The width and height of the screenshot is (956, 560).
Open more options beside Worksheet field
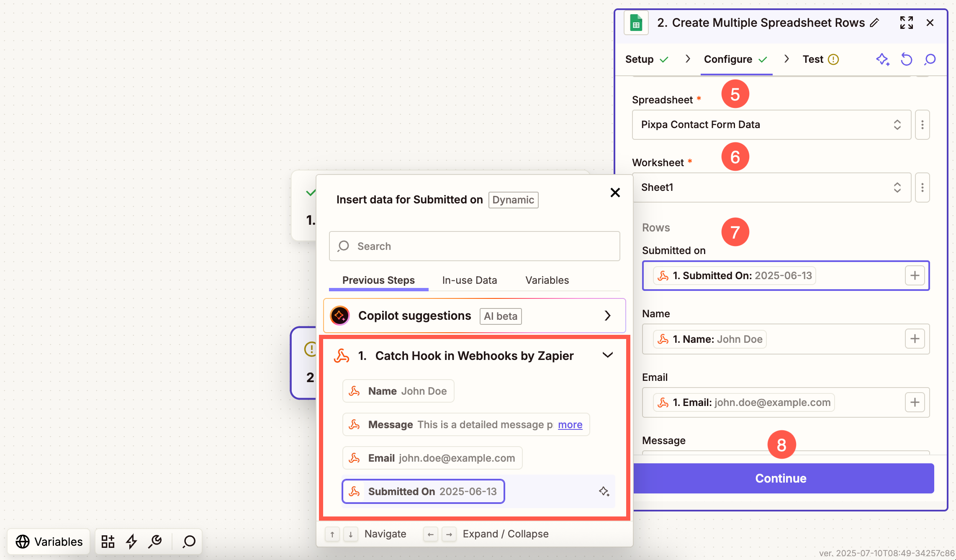click(x=922, y=188)
